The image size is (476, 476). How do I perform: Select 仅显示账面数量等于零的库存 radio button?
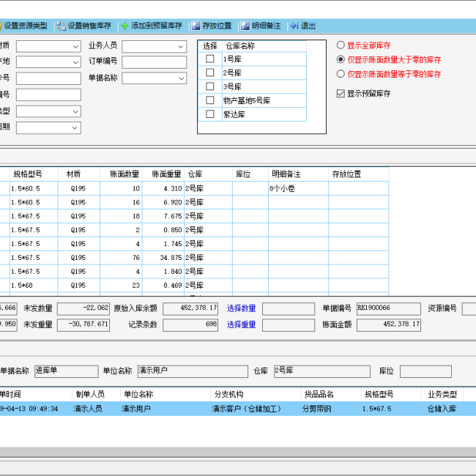(x=341, y=74)
